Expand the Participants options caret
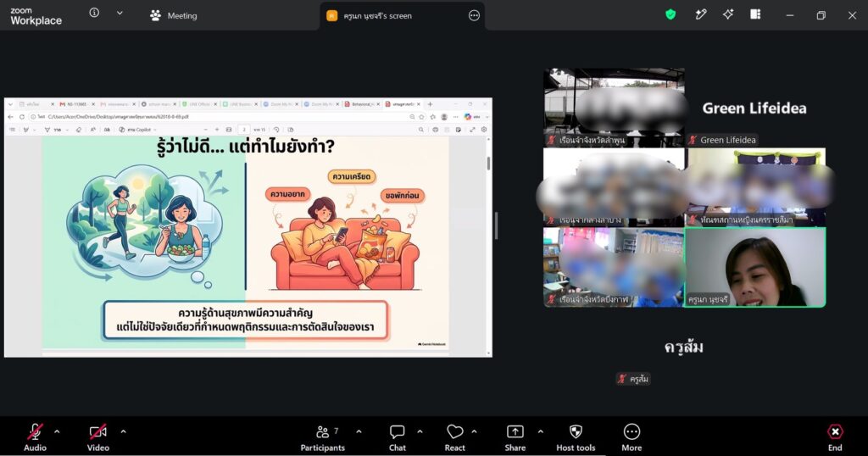Image resolution: width=868 pixels, height=456 pixels. [359, 431]
